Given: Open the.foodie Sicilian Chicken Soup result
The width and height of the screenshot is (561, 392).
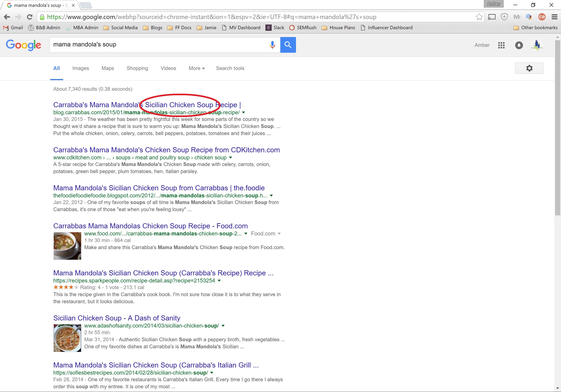Looking at the screenshot, I should point(159,188).
